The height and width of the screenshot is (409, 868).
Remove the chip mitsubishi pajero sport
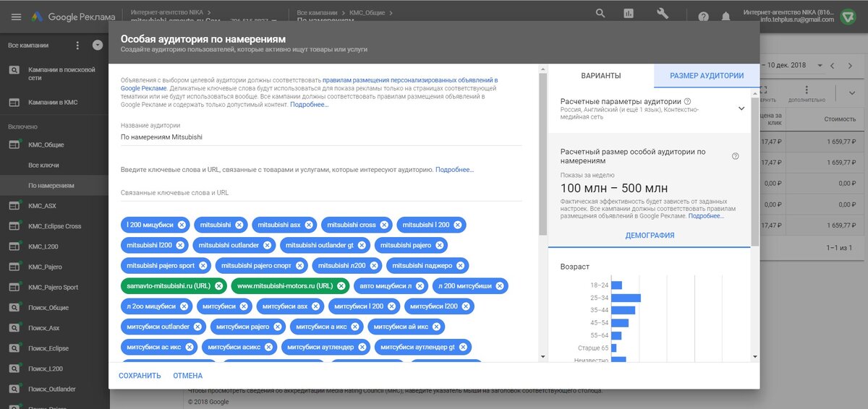pos(203,265)
